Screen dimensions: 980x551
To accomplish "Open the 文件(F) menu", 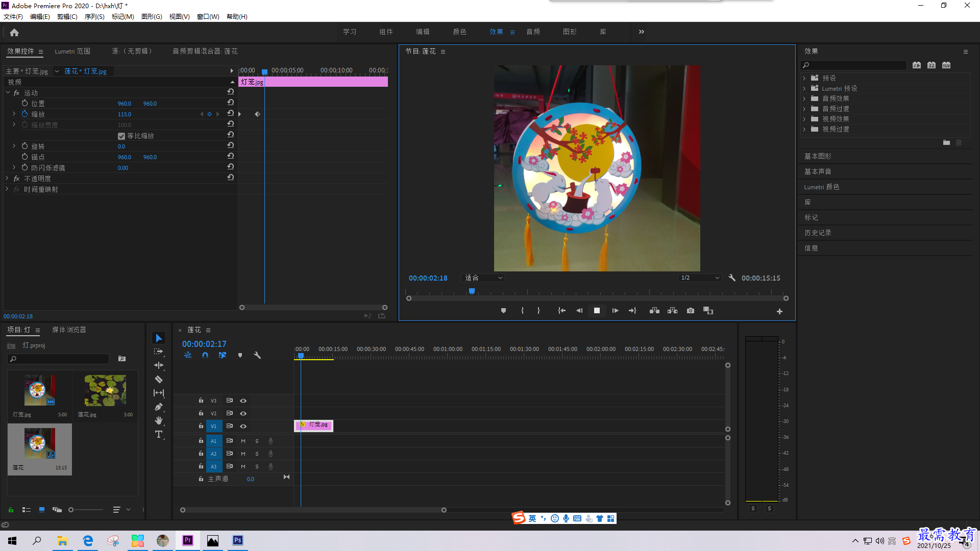I will (x=13, y=17).
